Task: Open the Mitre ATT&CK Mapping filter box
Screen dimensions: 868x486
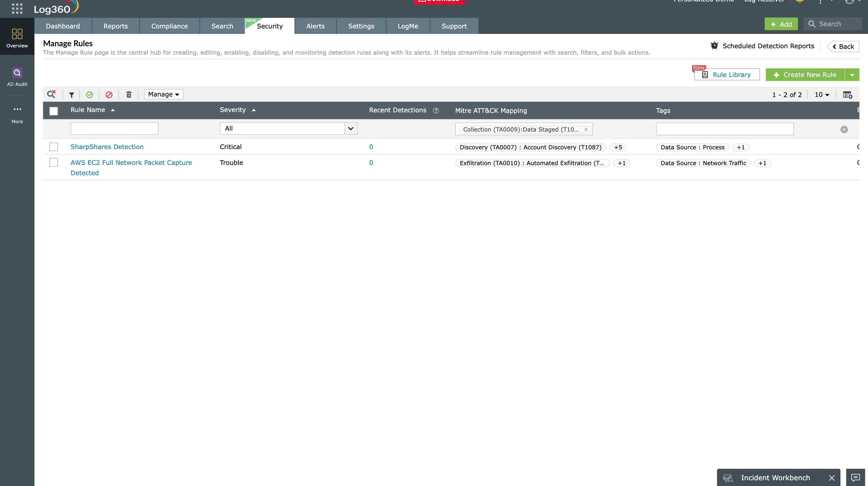Action: point(524,129)
